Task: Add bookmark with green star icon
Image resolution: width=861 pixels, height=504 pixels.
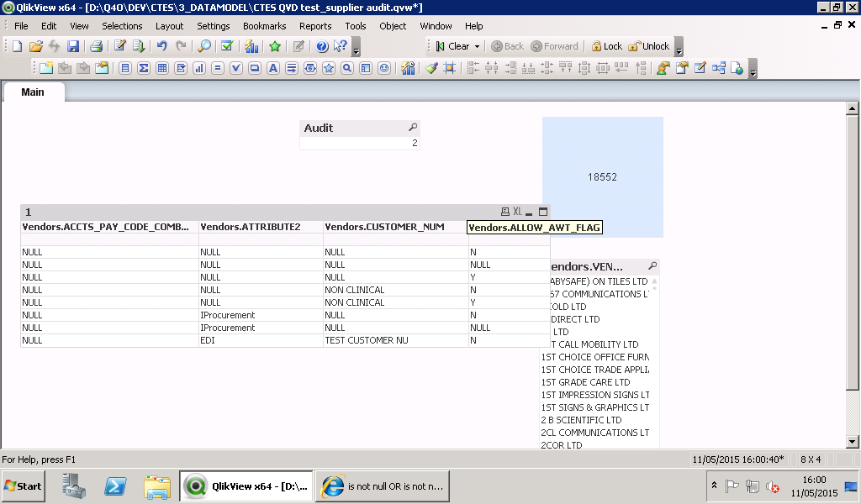Action: [274, 46]
